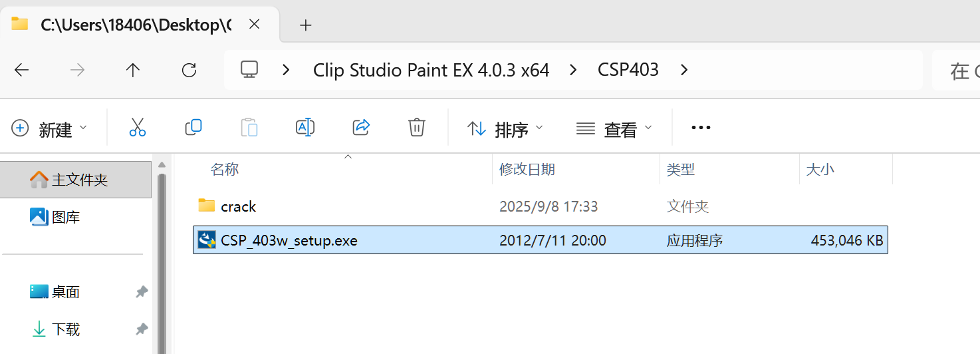
Task: Open 图库 in the sidebar
Action: [65, 217]
